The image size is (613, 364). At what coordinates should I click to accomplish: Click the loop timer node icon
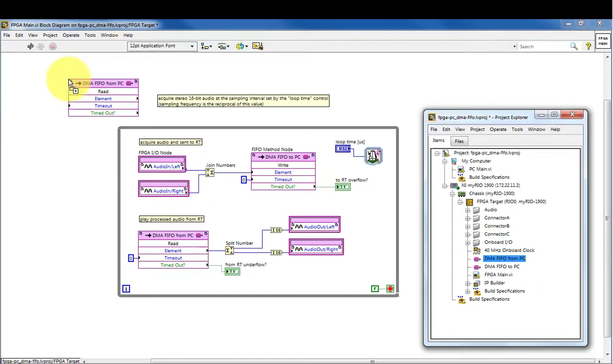click(x=373, y=156)
